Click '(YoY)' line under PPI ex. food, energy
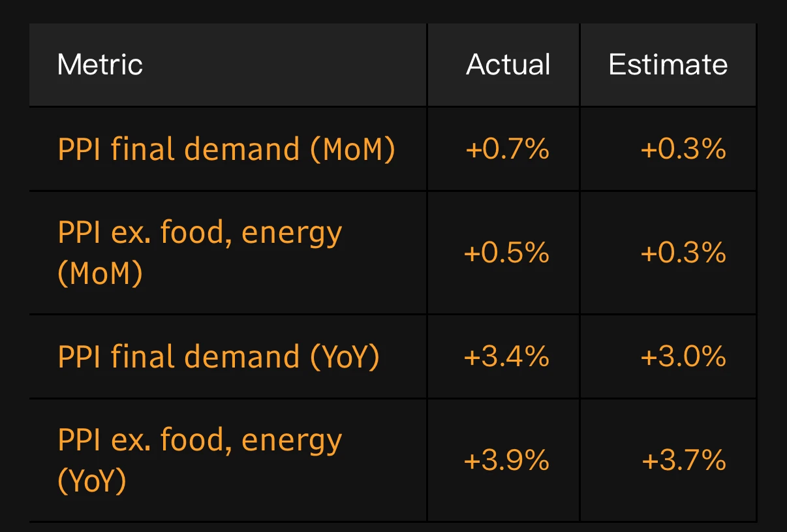 click(x=92, y=481)
